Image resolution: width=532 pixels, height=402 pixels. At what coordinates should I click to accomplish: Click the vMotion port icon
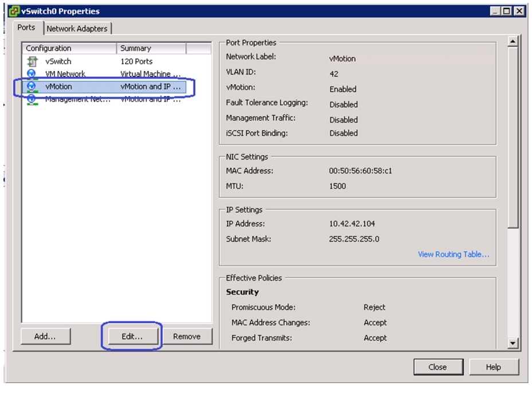32,87
